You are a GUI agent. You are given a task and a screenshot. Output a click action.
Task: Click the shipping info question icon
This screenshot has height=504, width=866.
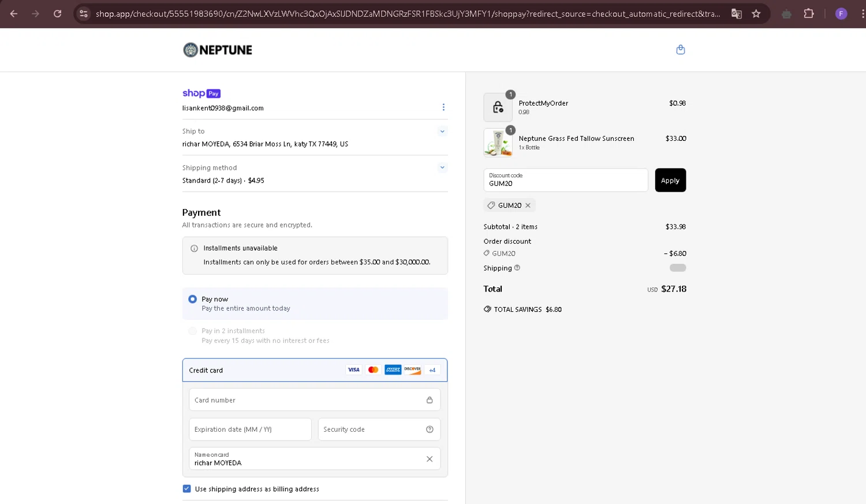click(517, 268)
